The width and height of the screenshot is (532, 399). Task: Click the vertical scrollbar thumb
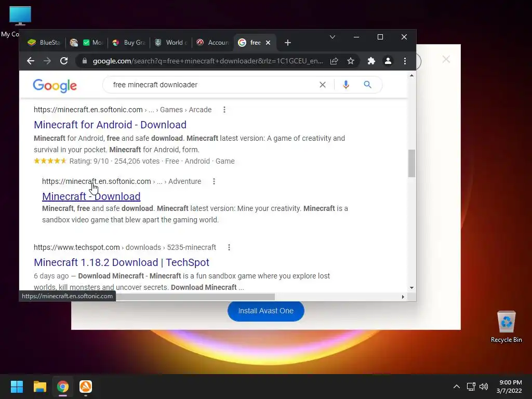pos(411,163)
